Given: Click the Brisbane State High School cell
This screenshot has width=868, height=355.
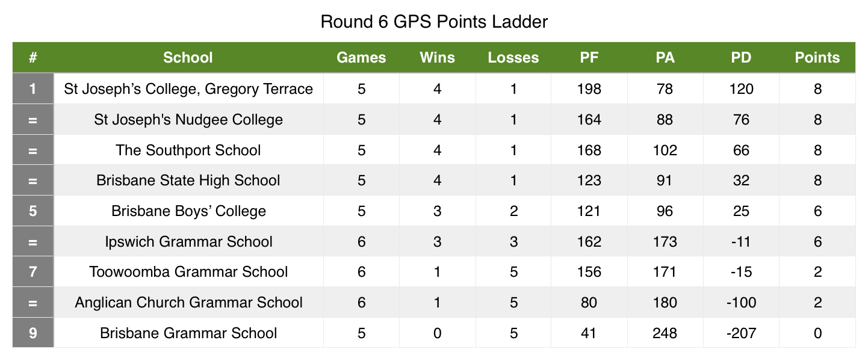Looking at the screenshot, I should tap(188, 181).
